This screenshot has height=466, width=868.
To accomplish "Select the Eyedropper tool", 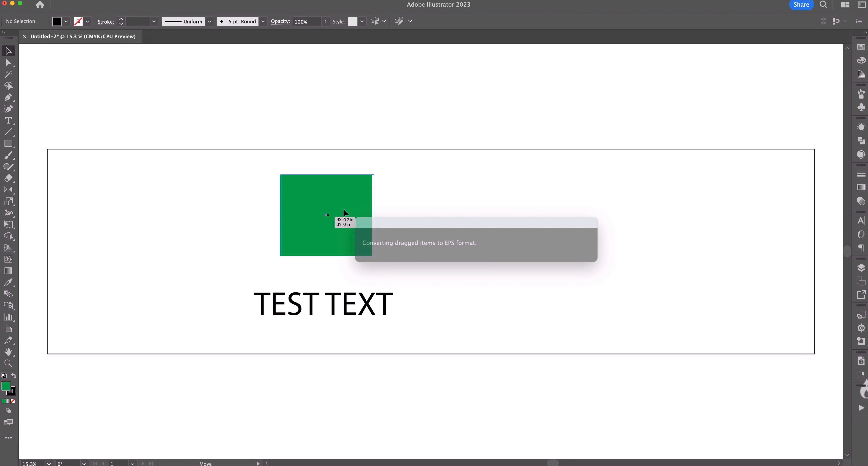I will click(x=8, y=282).
